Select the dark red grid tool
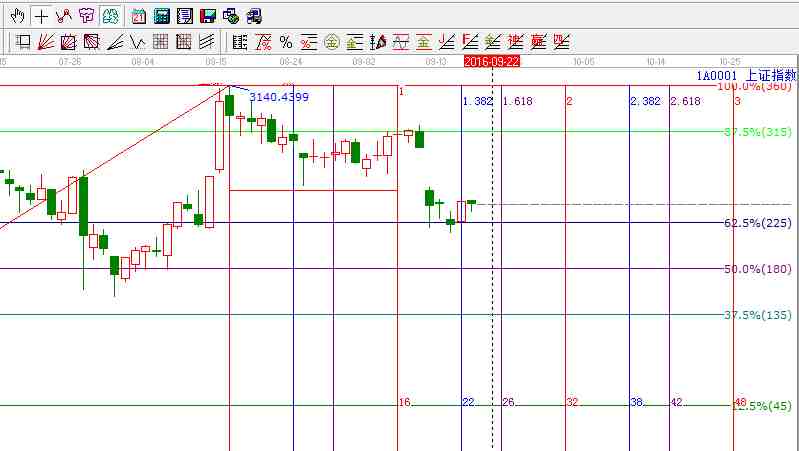This screenshot has height=451, width=799. click(183, 42)
